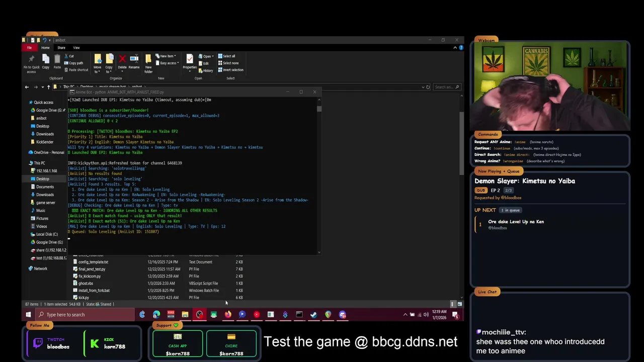Click the volume speaker tray icon
The height and width of the screenshot is (362, 644).
pos(426,315)
